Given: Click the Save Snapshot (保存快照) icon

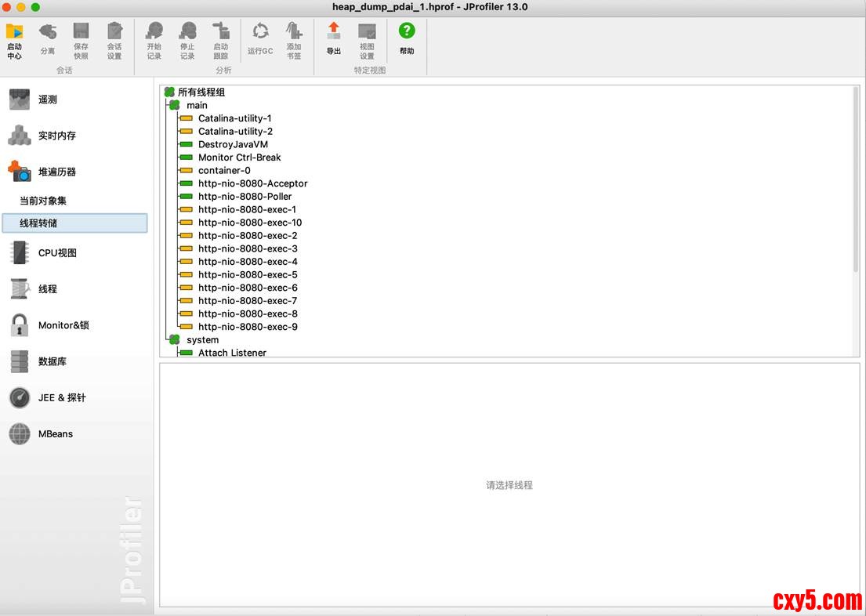Looking at the screenshot, I should coord(81,40).
